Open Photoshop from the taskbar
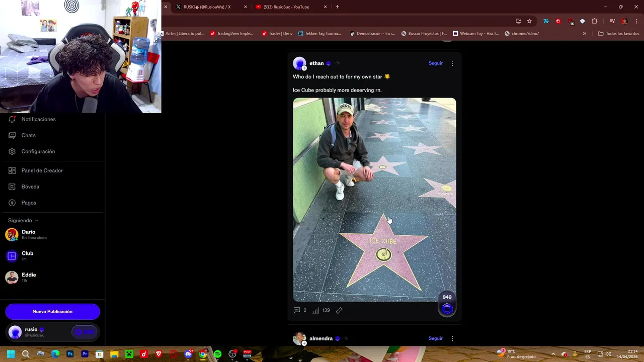The image size is (644, 362). [70, 354]
